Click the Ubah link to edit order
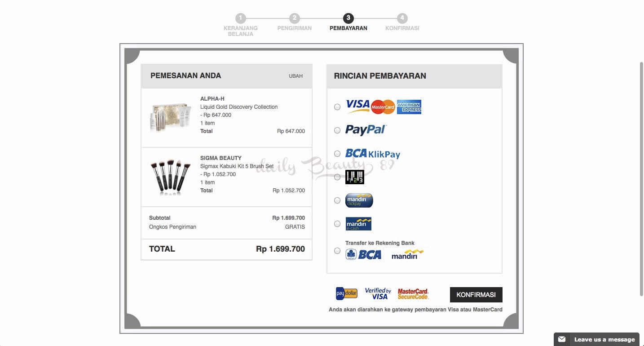644x346 pixels. point(296,76)
